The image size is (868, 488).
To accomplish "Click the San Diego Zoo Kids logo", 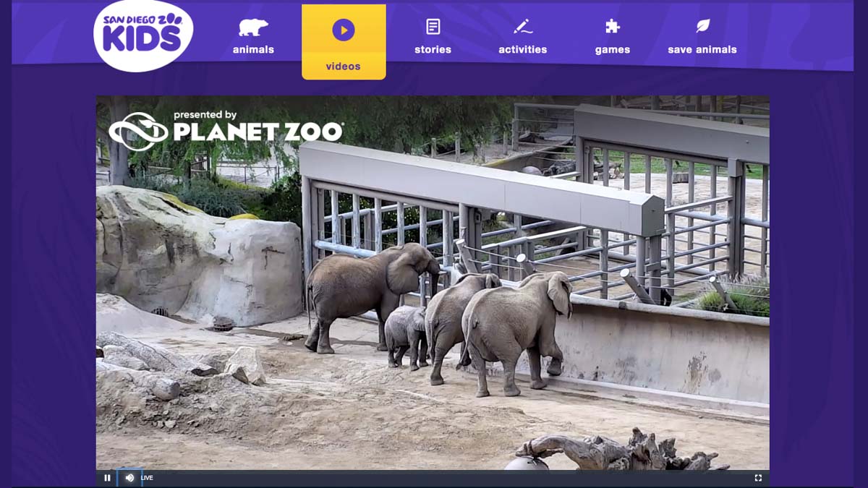I will [143, 35].
